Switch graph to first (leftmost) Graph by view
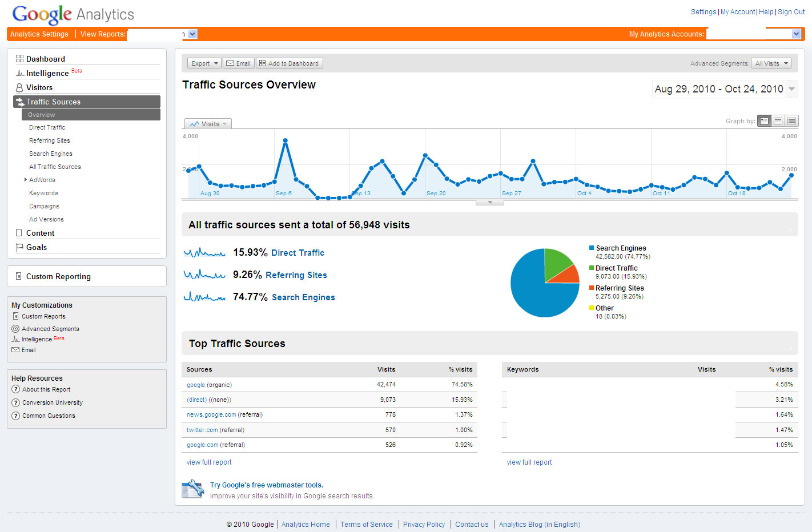Viewport: 812px width, 532px height. pos(764,121)
